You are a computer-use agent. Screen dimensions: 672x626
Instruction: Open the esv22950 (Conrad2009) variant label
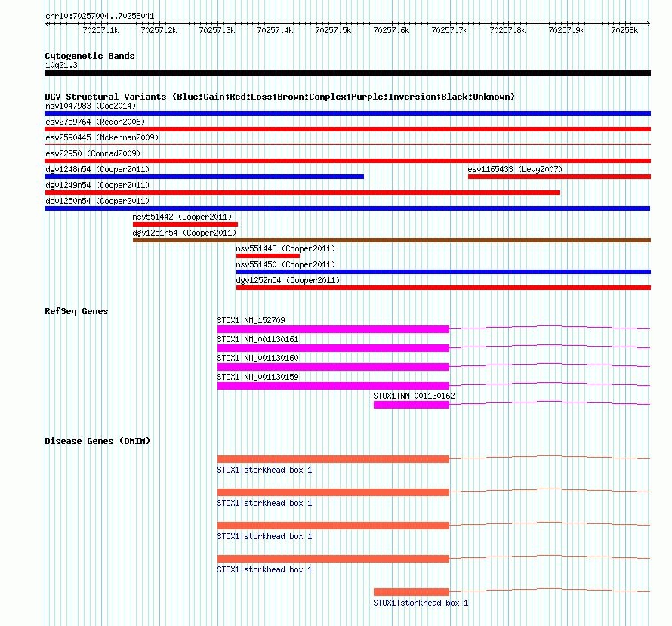tap(93, 153)
